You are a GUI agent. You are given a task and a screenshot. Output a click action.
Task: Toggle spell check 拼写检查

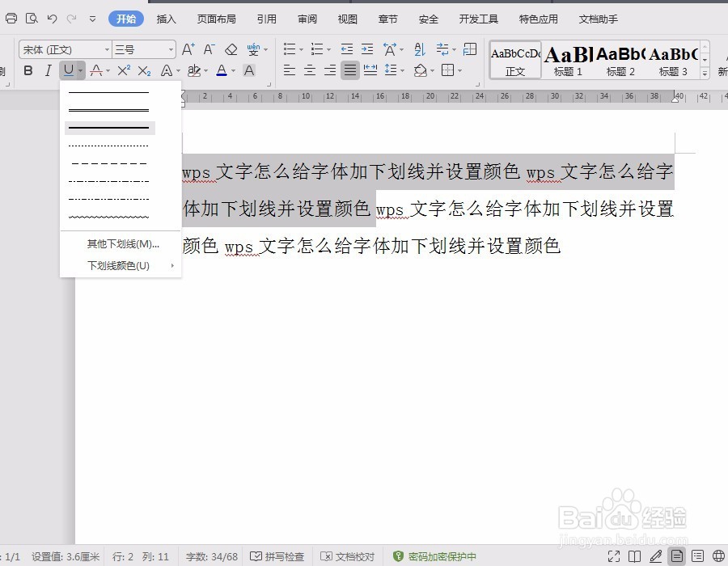(x=277, y=556)
